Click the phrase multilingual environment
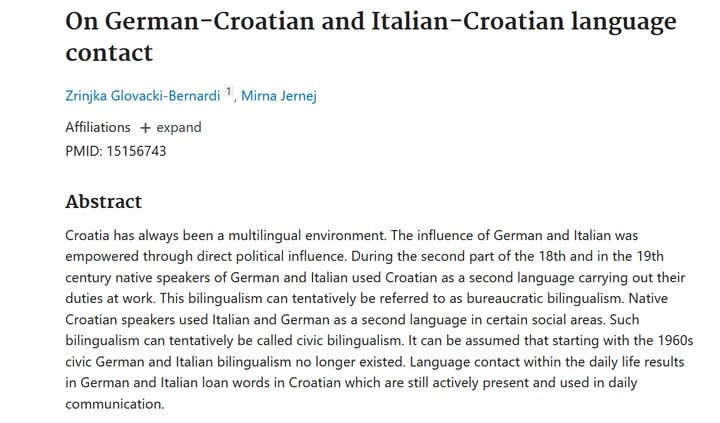The width and height of the screenshot is (720, 423). coord(307,235)
